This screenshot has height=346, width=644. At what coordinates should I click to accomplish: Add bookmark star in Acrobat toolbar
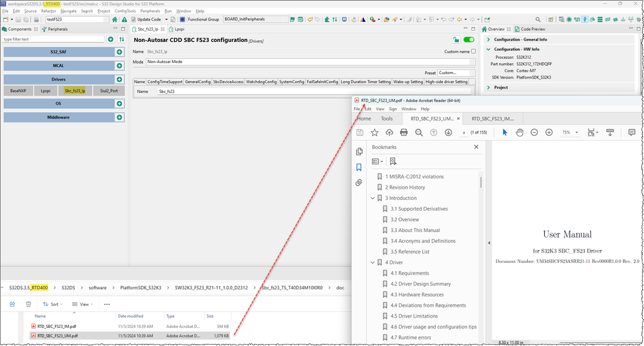[x=374, y=133]
